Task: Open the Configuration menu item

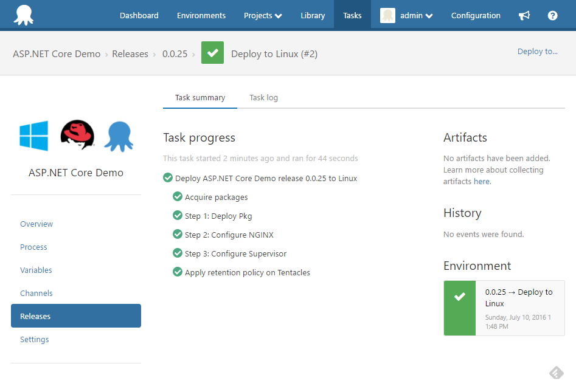Action: click(476, 15)
